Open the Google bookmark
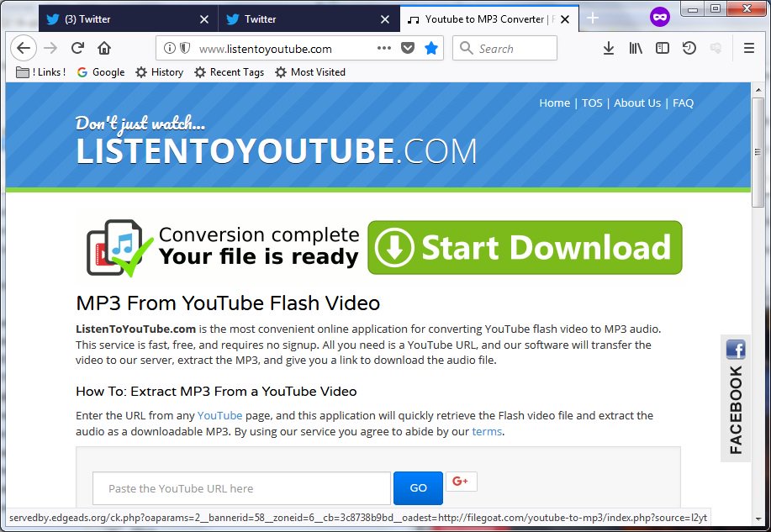This screenshot has height=532, width=771. point(101,72)
